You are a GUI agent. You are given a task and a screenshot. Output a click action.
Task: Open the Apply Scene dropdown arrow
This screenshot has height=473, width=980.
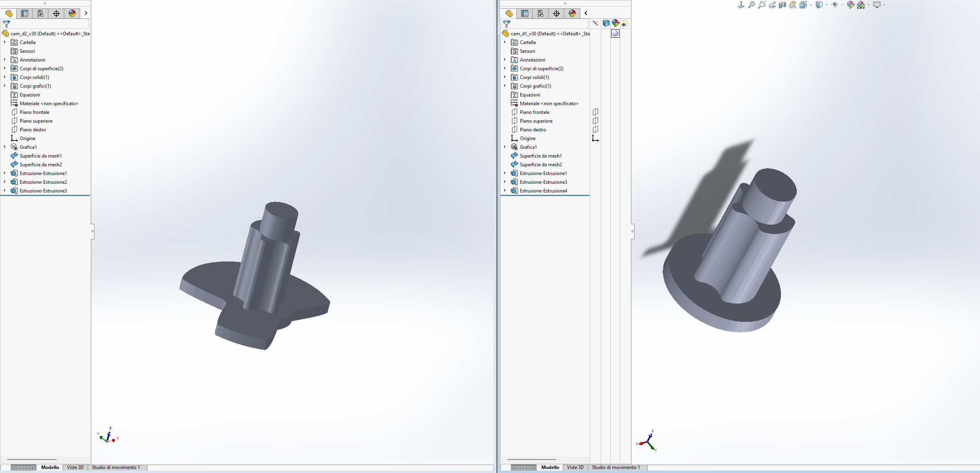pyautogui.click(x=869, y=5)
